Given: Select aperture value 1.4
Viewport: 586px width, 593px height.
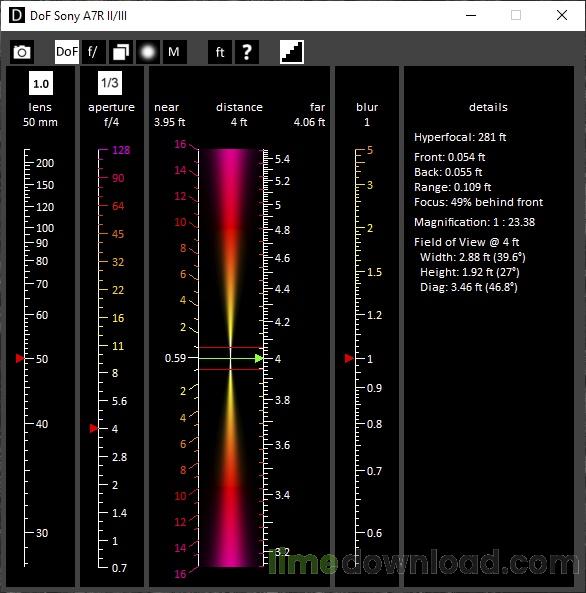Looking at the screenshot, I should pyautogui.click(x=119, y=513).
